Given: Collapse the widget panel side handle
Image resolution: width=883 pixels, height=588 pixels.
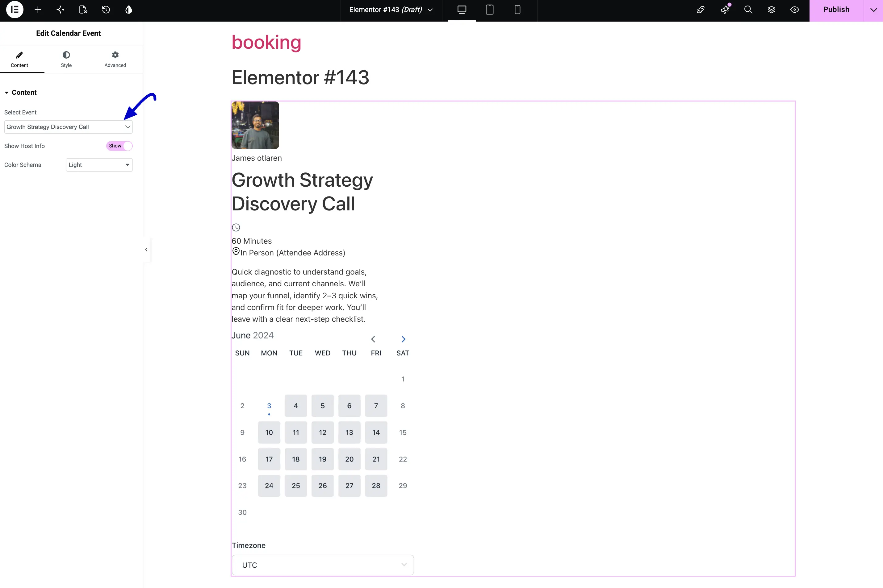Looking at the screenshot, I should point(146,249).
